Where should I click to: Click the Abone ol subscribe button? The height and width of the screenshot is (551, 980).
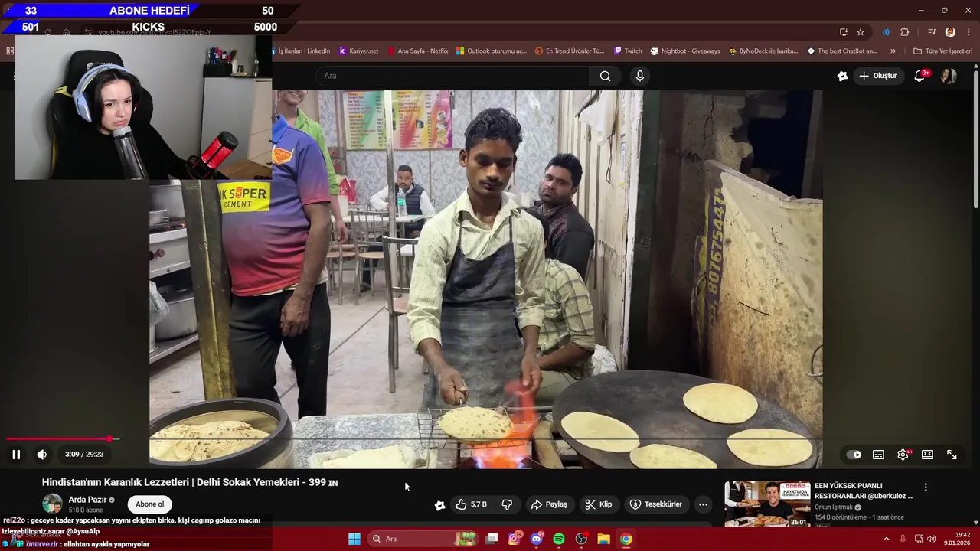[x=150, y=504]
